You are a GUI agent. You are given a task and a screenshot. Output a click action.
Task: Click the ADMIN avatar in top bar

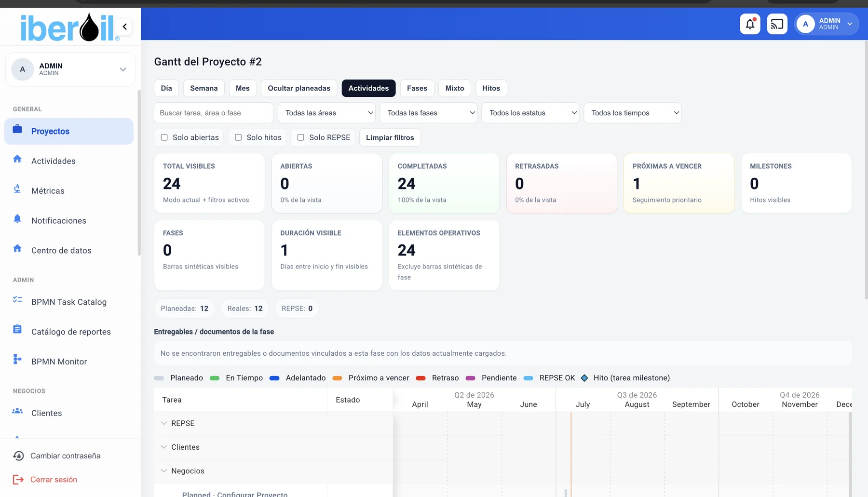coord(805,24)
